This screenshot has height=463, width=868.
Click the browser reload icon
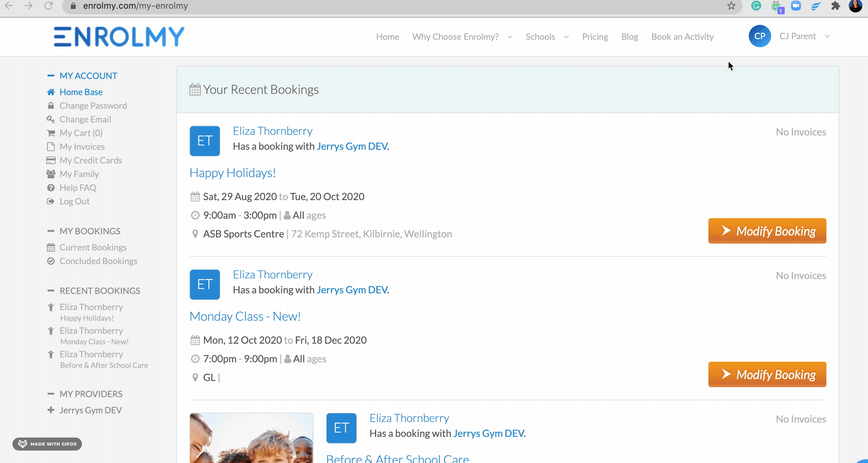tap(48, 6)
